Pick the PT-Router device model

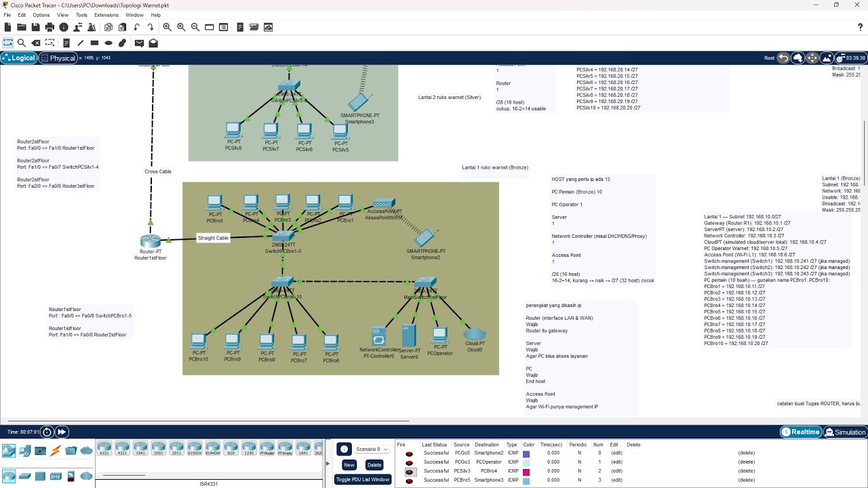click(267, 448)
